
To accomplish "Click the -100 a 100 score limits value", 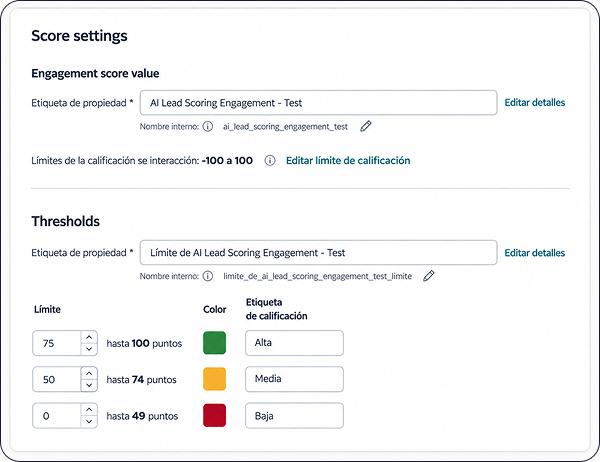I will (227, 160).
